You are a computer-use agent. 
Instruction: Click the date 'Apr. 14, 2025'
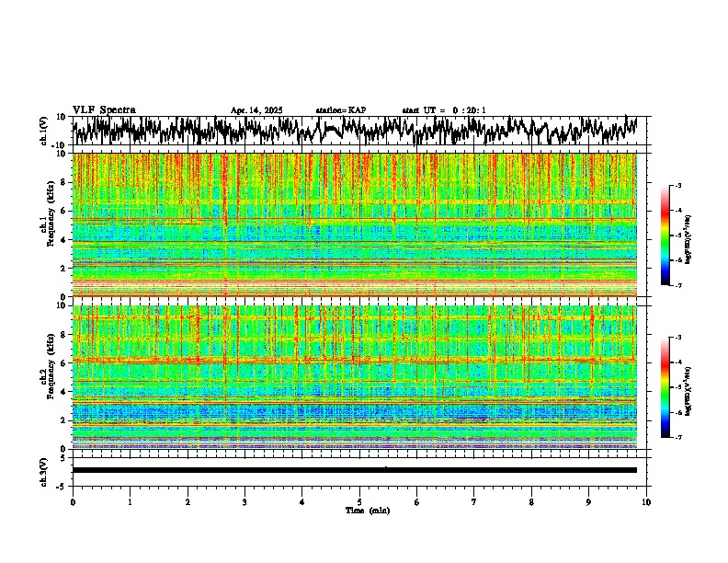[256, 110]
